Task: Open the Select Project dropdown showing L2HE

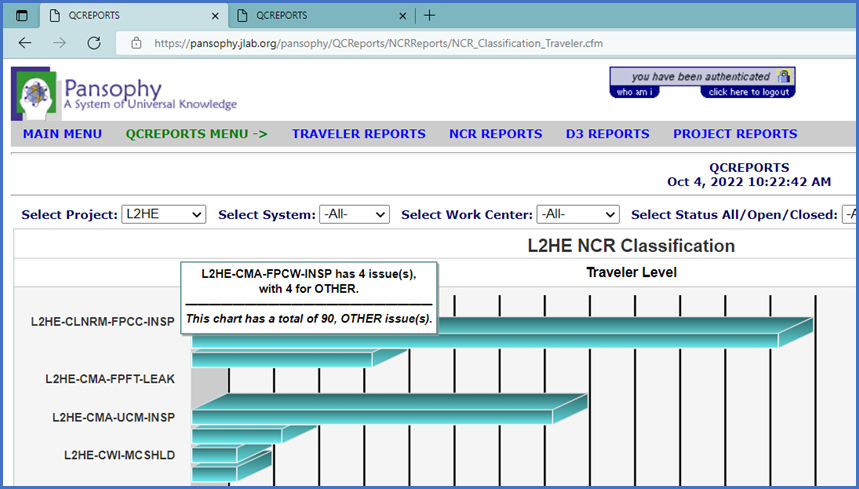Action: click(x=163, y=214)
